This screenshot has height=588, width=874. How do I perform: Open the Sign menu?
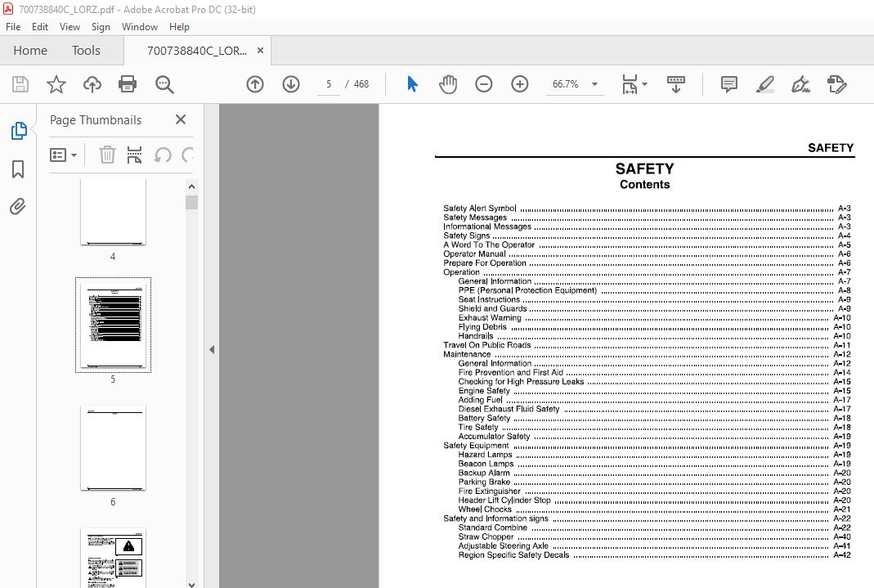click(101, 27)
